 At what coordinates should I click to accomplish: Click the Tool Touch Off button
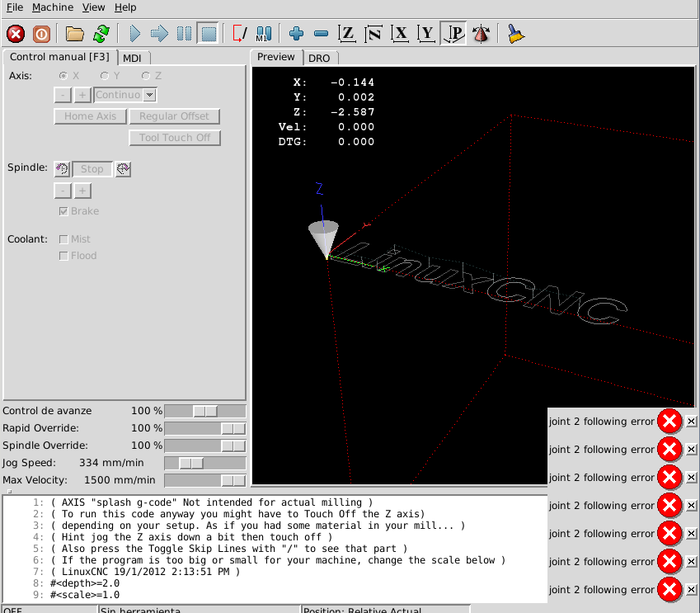(175, 138)
